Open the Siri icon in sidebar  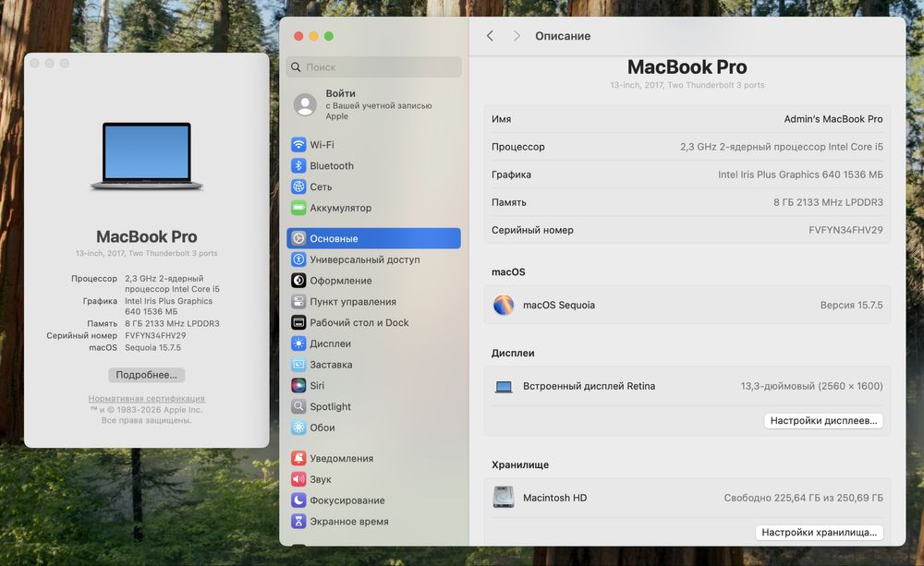(x=298, y=385)
